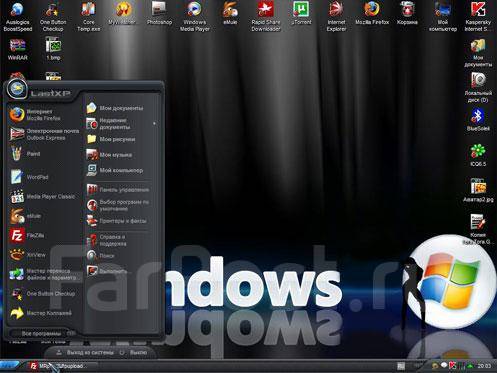Open Мой компьютер desktop icon
Viewport: 497px width, 373px height.
pos(443,17)
